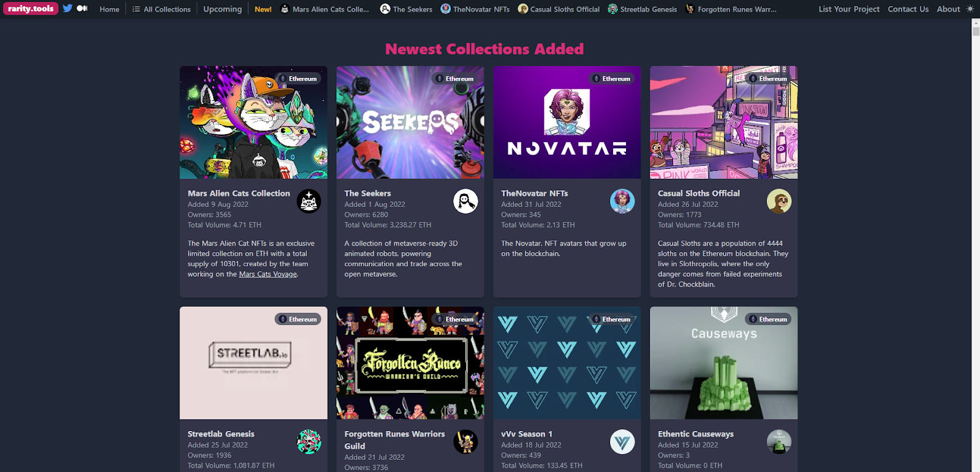
Task: Click the New! label in navbar
Action: 263,9
